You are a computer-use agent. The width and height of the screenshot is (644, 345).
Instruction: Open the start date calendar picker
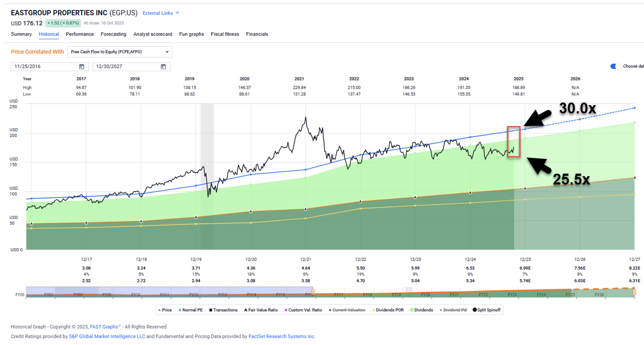point(82,66)
